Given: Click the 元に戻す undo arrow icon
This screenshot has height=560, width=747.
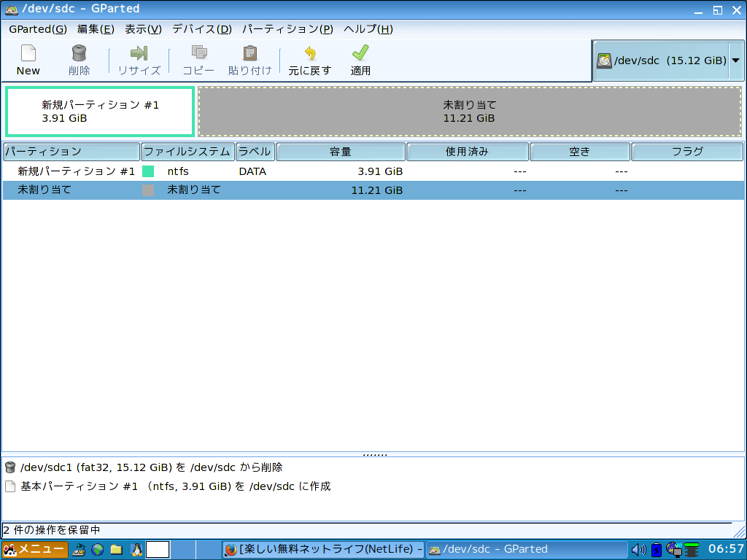Looking at the screenshot, I should click(x=310, y=52).
